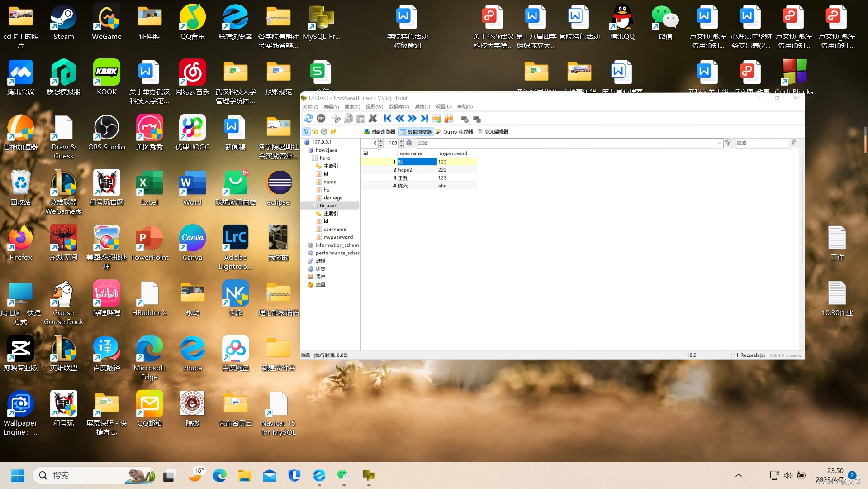Viewport: 868px width, 489px height.
Task: Click the funnel filter icon
Action: point(728,143)
